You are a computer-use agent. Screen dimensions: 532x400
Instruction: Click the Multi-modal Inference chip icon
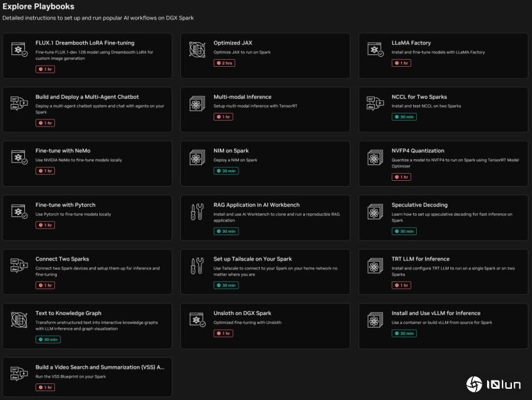click(x=197, y=104)
